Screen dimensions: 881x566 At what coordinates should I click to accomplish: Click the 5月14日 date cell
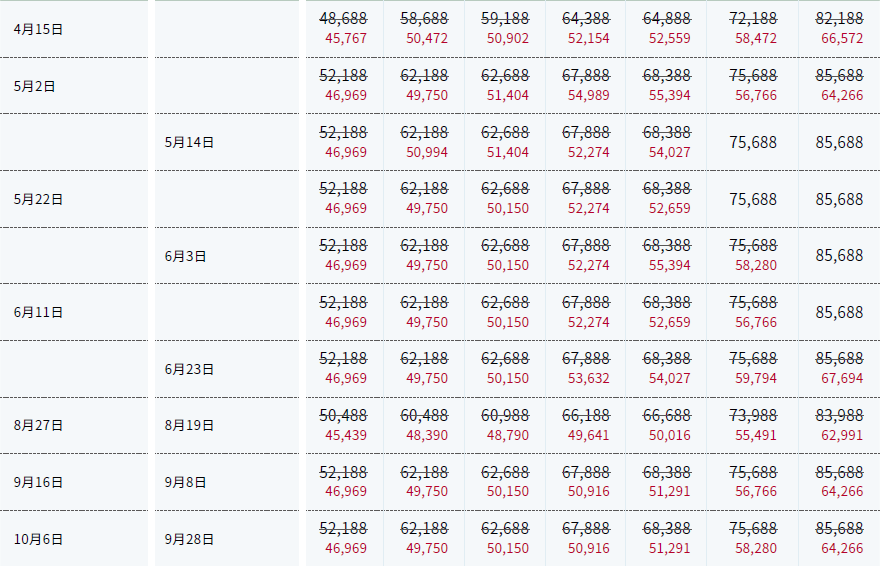pyautogui.click(x=189, y=142)
